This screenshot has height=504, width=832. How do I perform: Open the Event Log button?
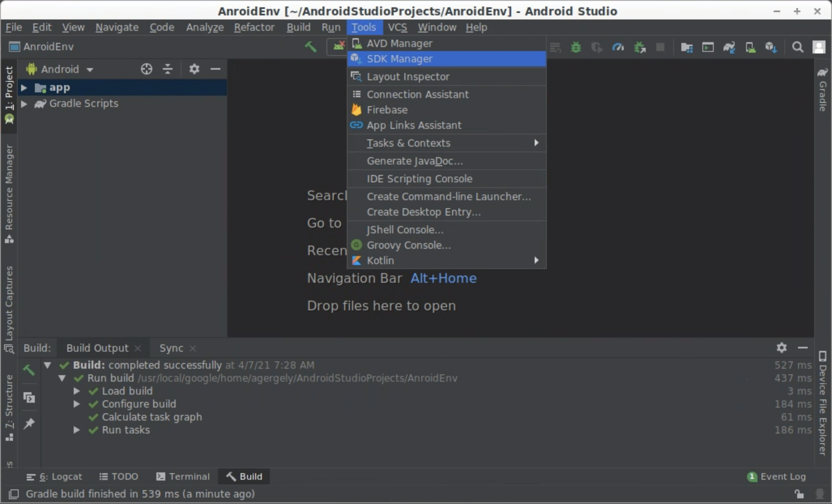[777, 476]
